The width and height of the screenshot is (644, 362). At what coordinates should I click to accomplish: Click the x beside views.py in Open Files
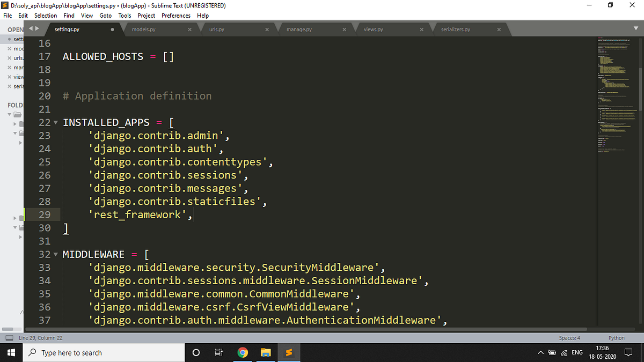coord(10,77)
